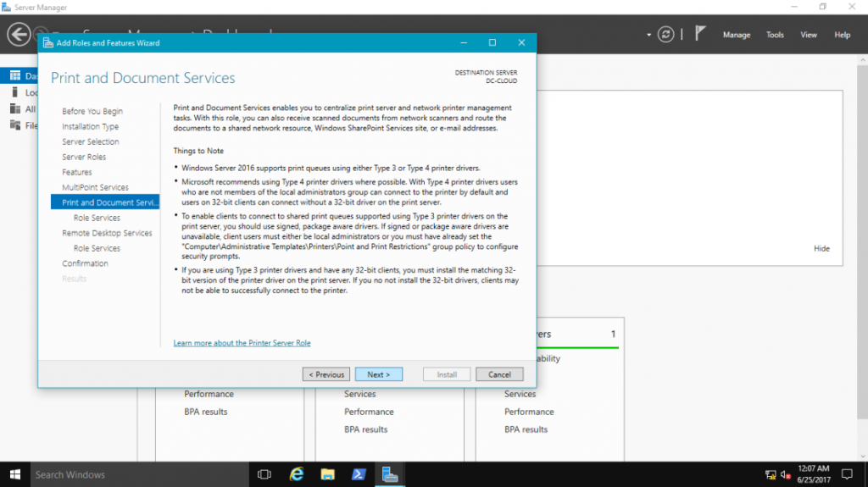Click the Server Manager back arrow icon

(x=19, y=35)
